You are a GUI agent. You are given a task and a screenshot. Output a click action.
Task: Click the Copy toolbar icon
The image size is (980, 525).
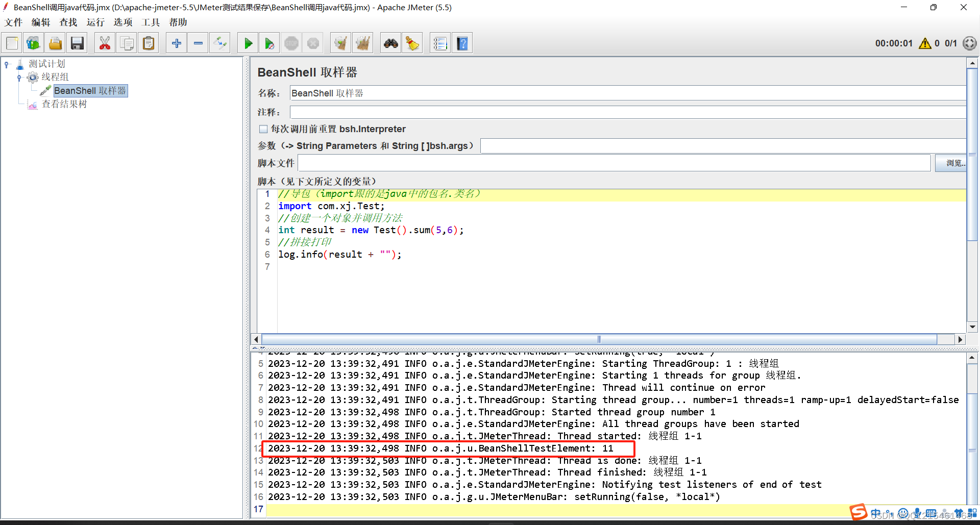point(127,43)
